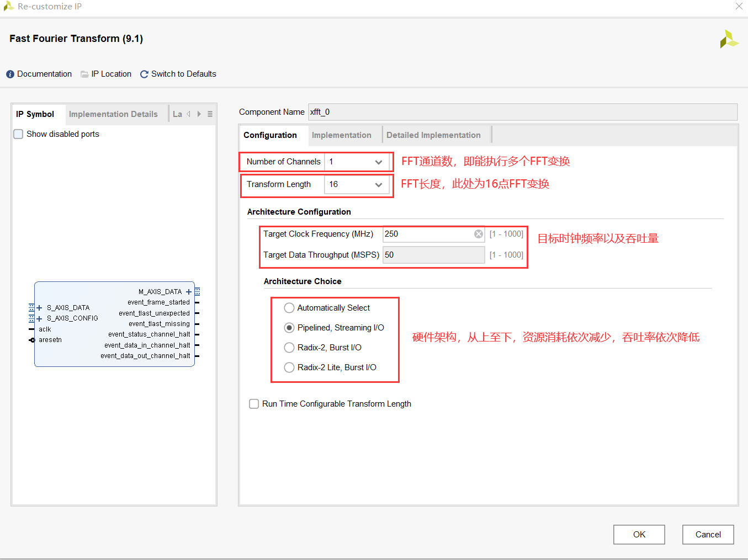Expand the S_AXIS_DATA port plus icon

click(39, 308)
